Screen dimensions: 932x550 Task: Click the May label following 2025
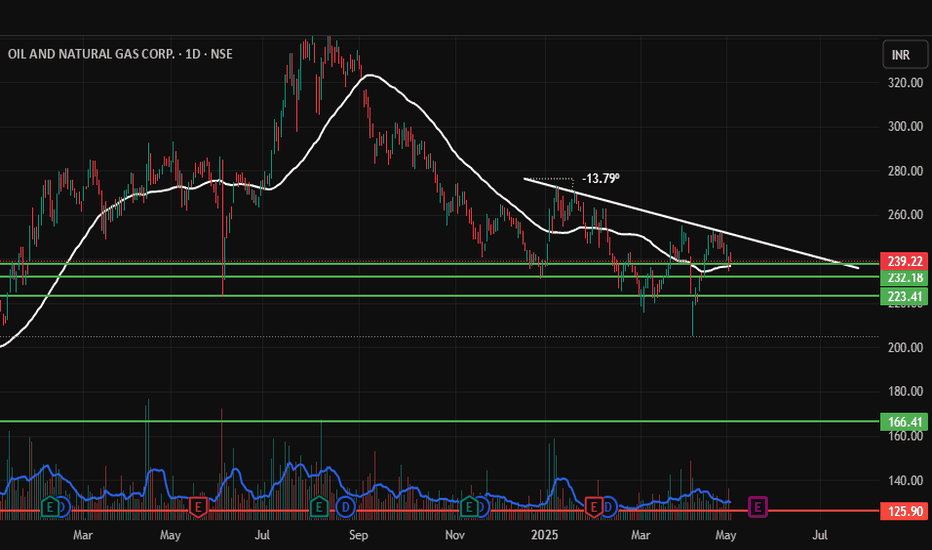point(726,535)
